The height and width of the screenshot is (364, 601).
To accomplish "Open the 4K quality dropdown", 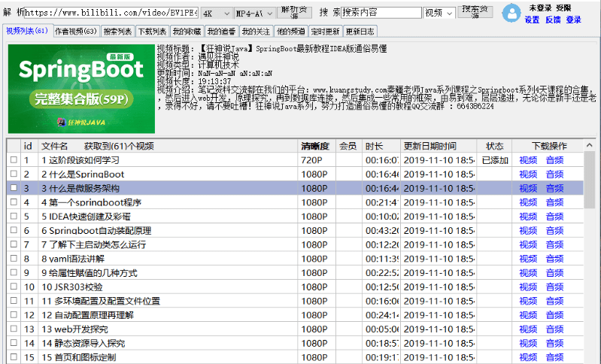I will pyautogui.click(x=217, y=13).
